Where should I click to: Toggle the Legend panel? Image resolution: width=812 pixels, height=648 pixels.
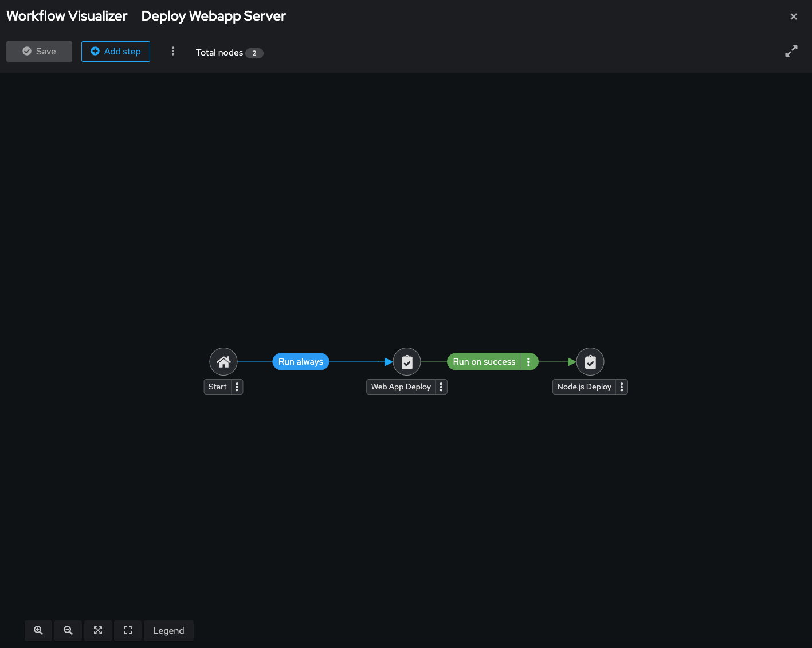click(168, 630)
